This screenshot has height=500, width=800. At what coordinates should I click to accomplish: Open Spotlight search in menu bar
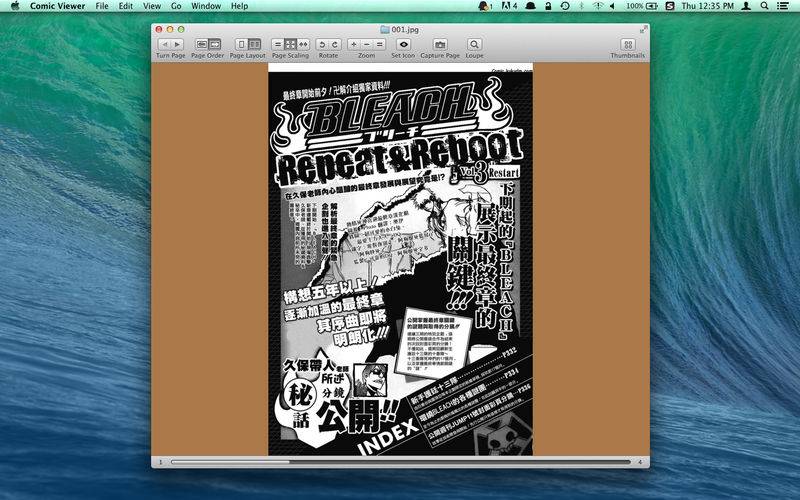click(x=764, y=6)
